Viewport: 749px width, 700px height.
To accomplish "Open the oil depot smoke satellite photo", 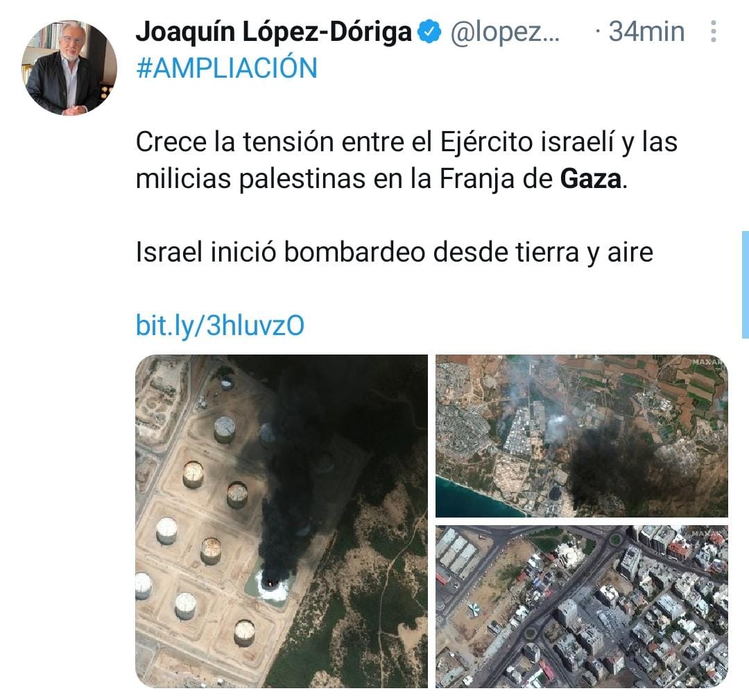I will (x=282, y=521).
